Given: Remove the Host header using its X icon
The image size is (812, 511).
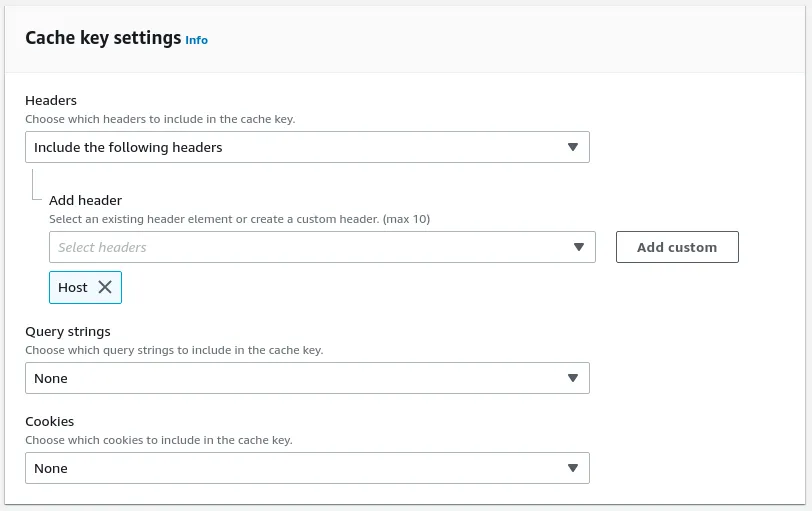Looking at the screenshot, I should tap(105, 287).
